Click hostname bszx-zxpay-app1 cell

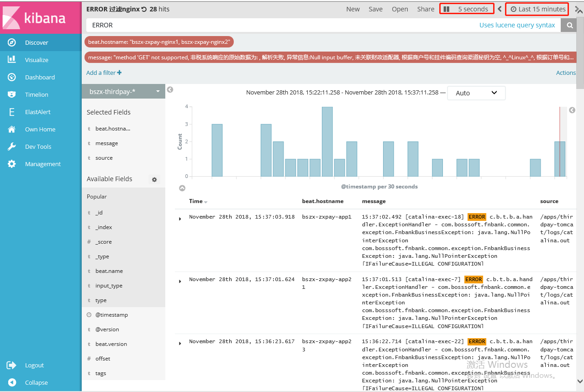[x=327, y=217]
